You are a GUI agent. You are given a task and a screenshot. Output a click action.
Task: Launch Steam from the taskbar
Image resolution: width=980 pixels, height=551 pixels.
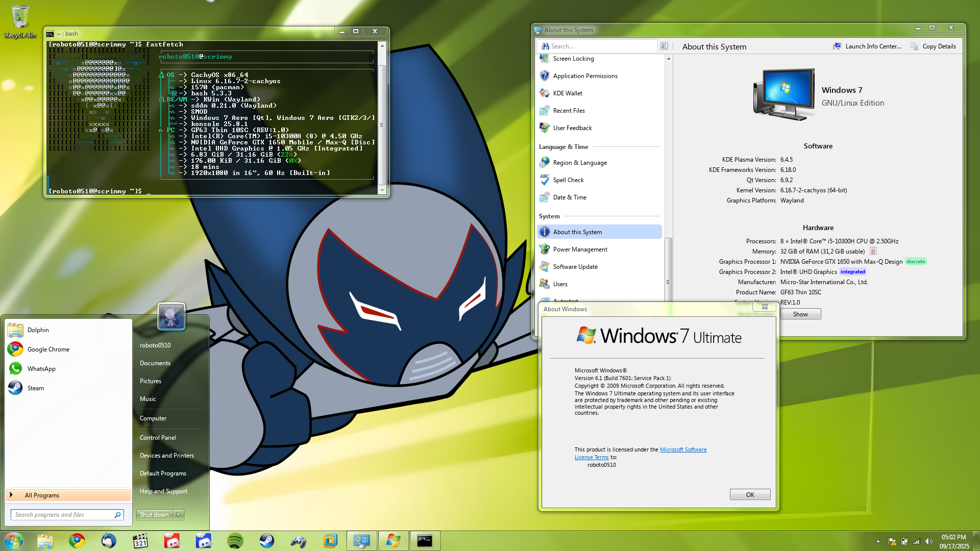pyautogui.click(x=267, y=541)
